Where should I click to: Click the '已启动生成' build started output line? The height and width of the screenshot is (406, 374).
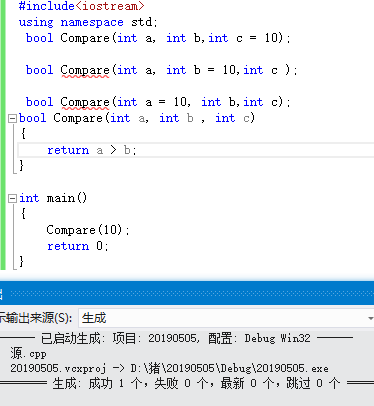pyautogui.click(x=176, y=338)
